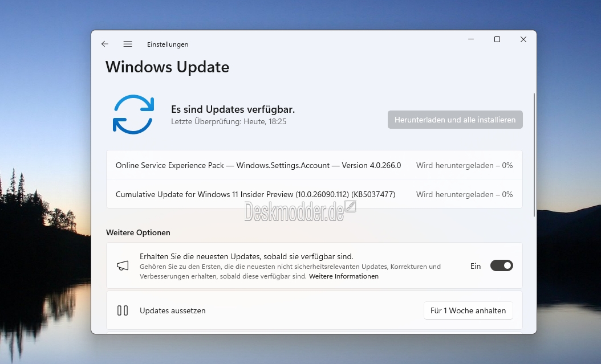Click the megaphone icon for latest updates
Image resolution: width=601 pixels, height=364 pixels.
(x=123, y=265)
